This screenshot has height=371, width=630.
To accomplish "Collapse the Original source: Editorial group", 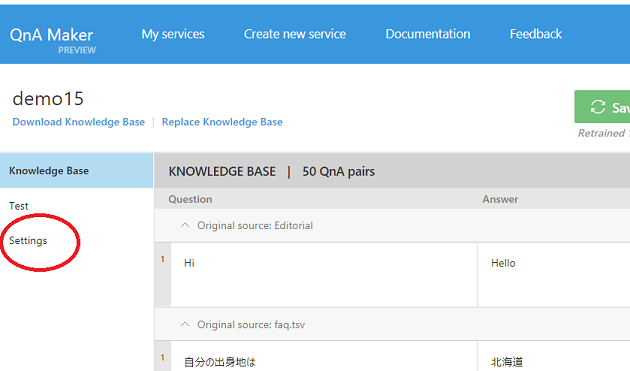I will [x=185, y=225].
